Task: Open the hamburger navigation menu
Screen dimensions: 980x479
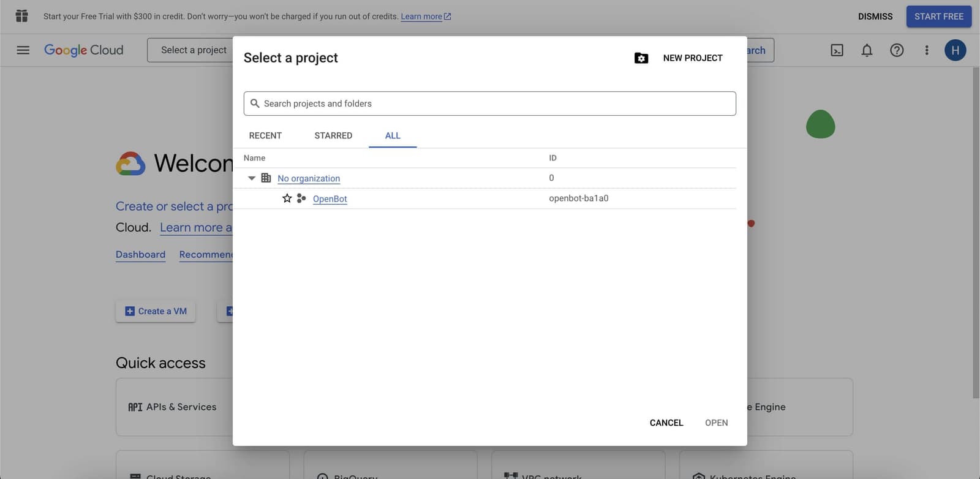Action: (23, 50)
